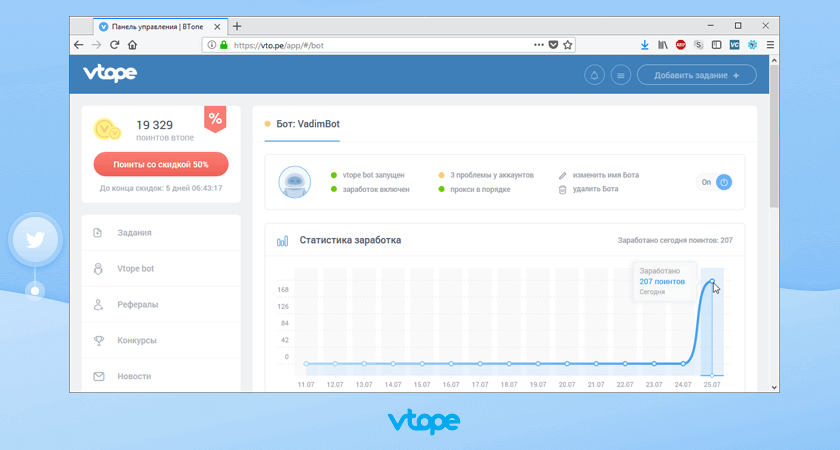
Task: Bookmark page with star icon
Action: point(568,45)
